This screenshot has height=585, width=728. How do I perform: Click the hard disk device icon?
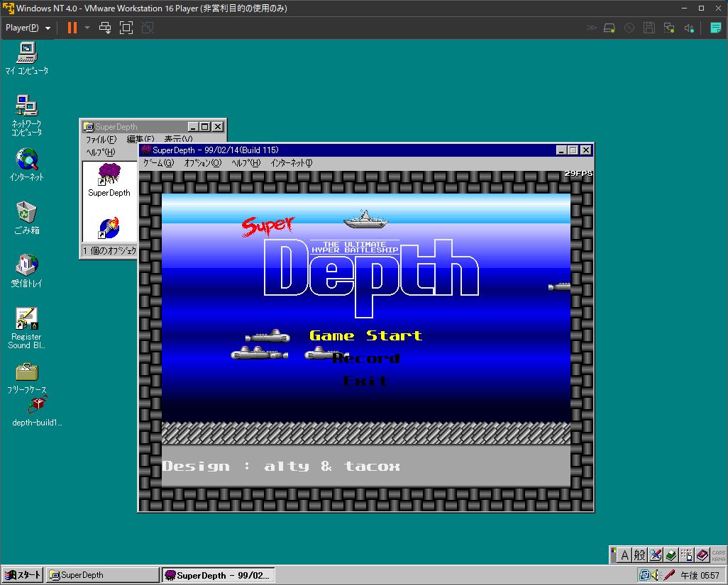click(x=609, y=28)
